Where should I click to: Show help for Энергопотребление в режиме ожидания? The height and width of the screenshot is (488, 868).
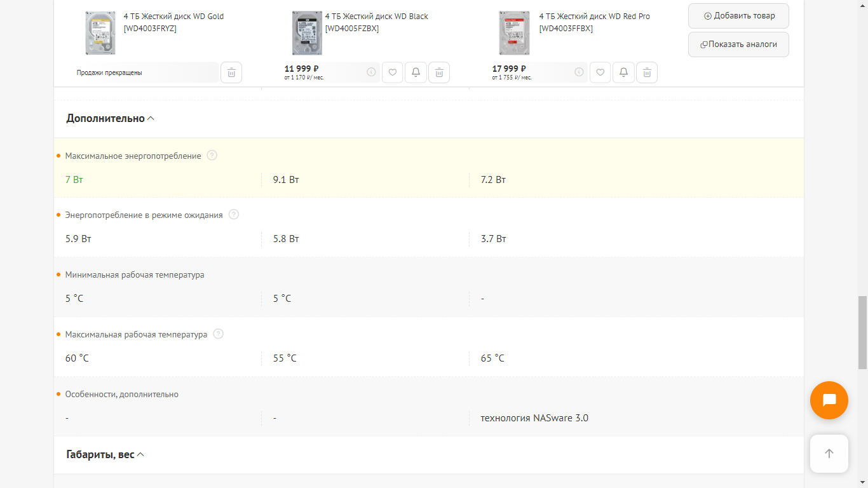234,215
